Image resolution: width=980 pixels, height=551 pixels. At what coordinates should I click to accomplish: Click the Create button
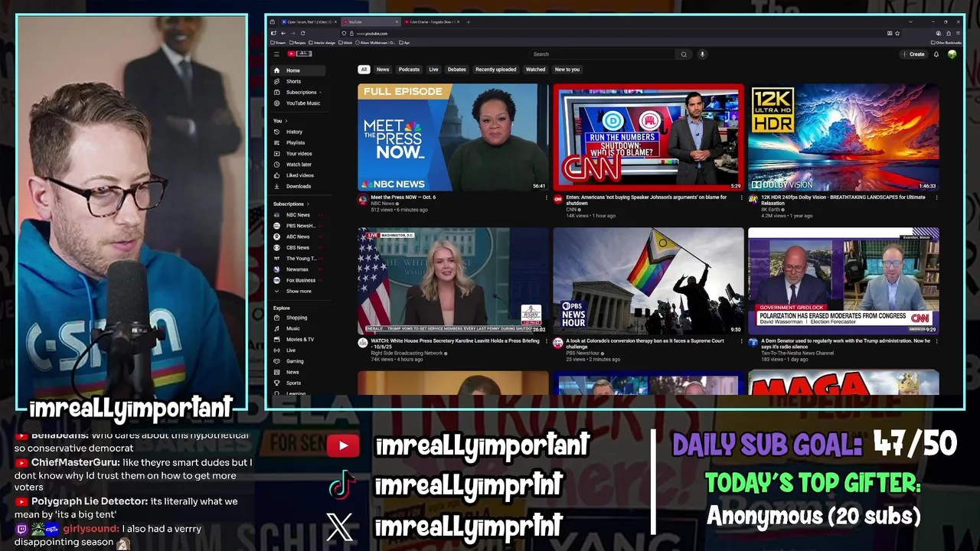[913, 54]
